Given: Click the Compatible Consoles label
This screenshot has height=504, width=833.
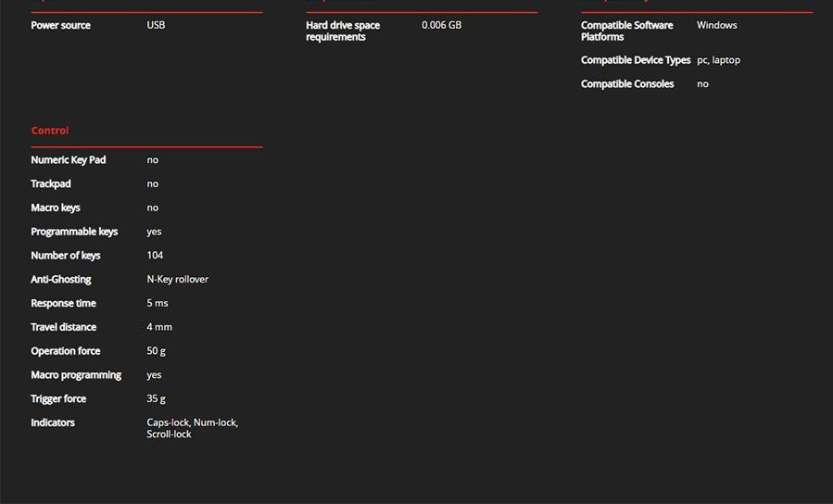Looking at the screenshot, I should pyautogui.click(x=627, y=84).
